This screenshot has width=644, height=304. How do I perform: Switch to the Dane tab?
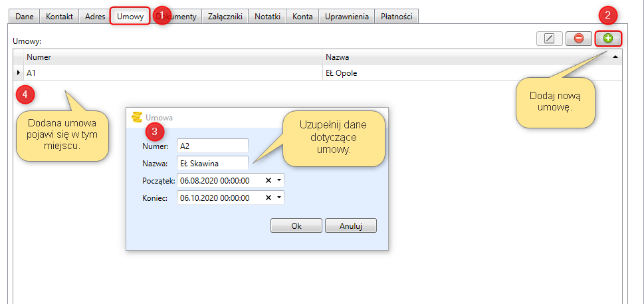click(x=25, y=17)
